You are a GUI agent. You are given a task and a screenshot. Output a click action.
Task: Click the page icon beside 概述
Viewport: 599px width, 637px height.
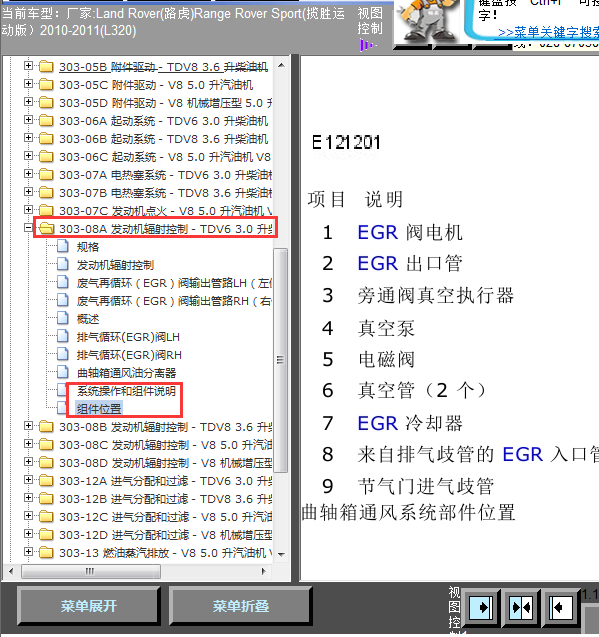point(63,318)
